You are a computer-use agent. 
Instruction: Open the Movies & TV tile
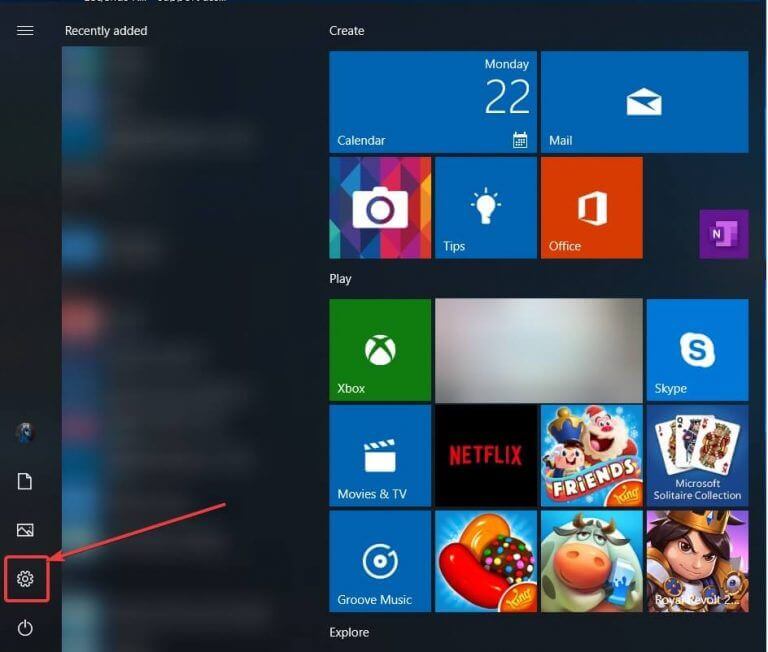[380, 456]
